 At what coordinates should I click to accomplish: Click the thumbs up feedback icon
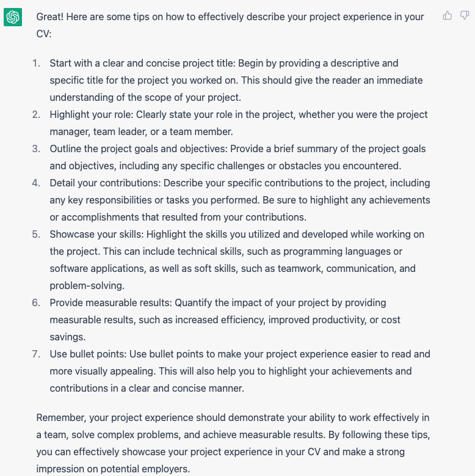click(448, 16)
